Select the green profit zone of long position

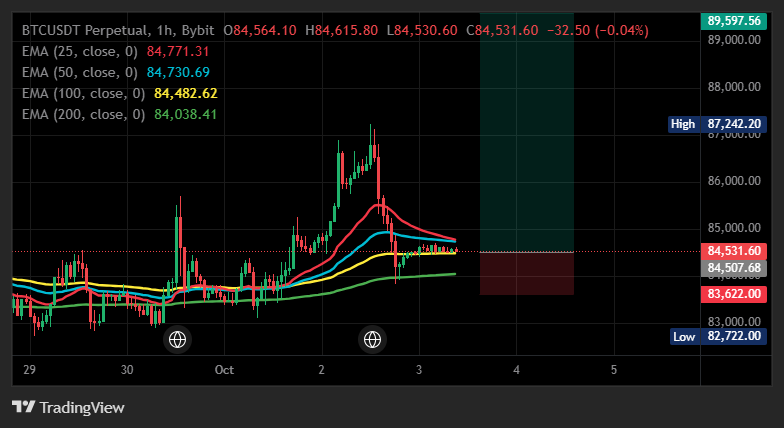click(x=526, y=132)
